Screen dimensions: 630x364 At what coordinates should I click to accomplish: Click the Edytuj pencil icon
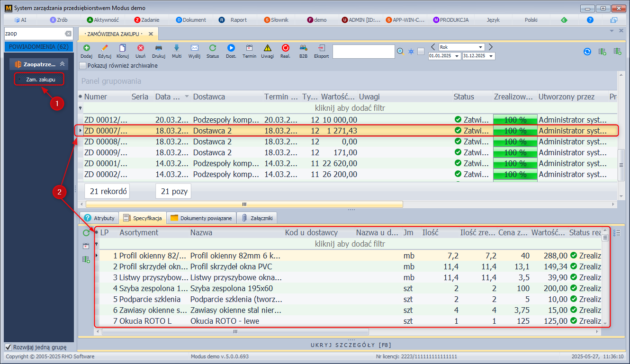pos(104,48)
